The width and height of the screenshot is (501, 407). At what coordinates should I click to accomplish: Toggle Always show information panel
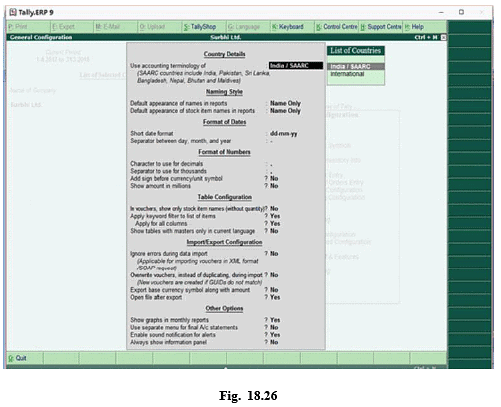(x=274, y=342)
